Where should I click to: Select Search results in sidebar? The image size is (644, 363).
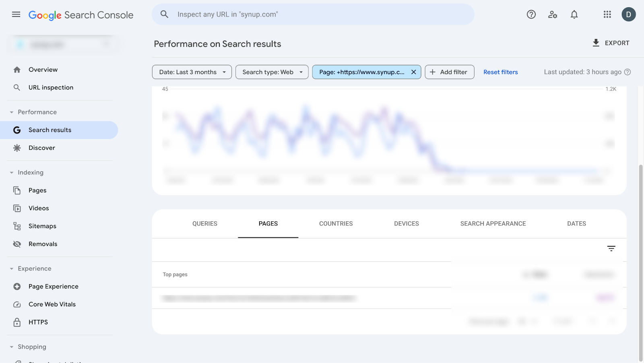(x=59, y=130)
